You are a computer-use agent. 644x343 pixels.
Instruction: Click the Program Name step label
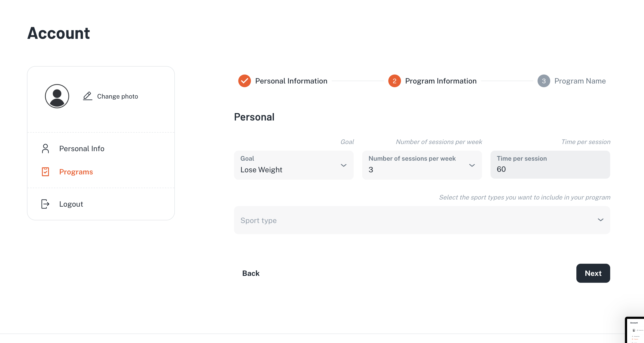pos(580,81)
